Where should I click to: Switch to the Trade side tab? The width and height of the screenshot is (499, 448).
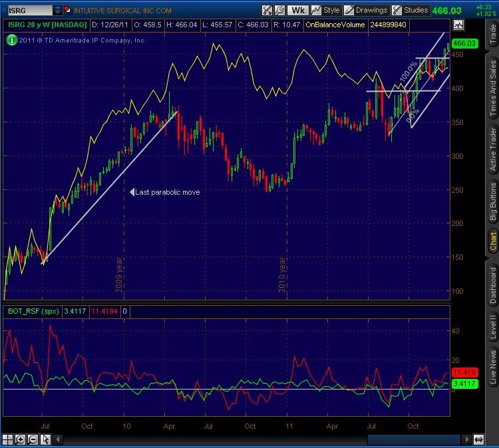[x=493, y=34]
